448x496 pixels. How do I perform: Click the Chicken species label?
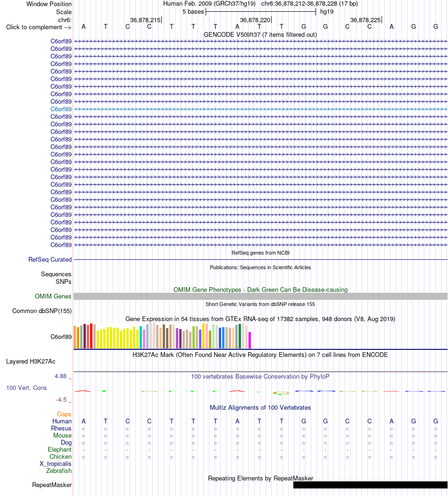60,456
